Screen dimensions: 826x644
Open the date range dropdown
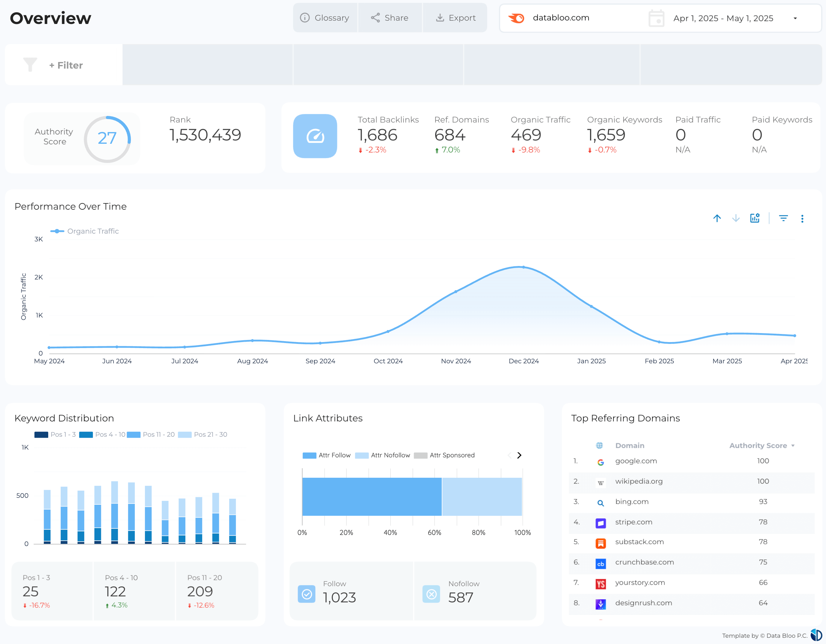click(796, 18)
